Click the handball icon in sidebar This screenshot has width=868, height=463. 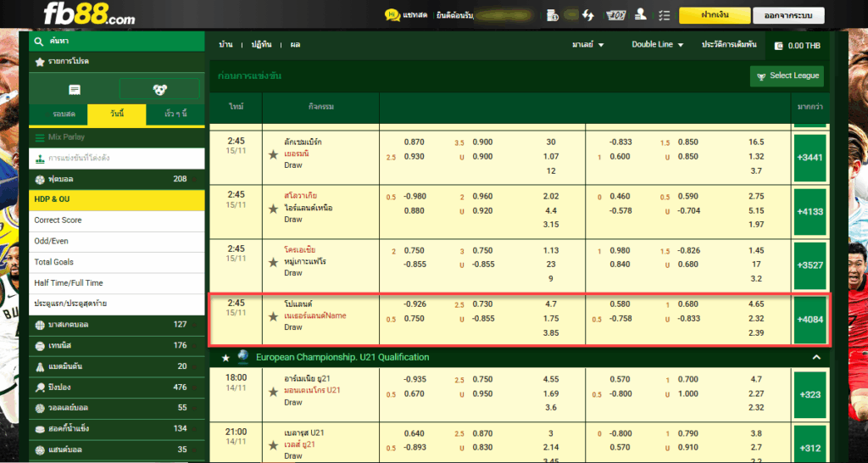coord(40,449)
